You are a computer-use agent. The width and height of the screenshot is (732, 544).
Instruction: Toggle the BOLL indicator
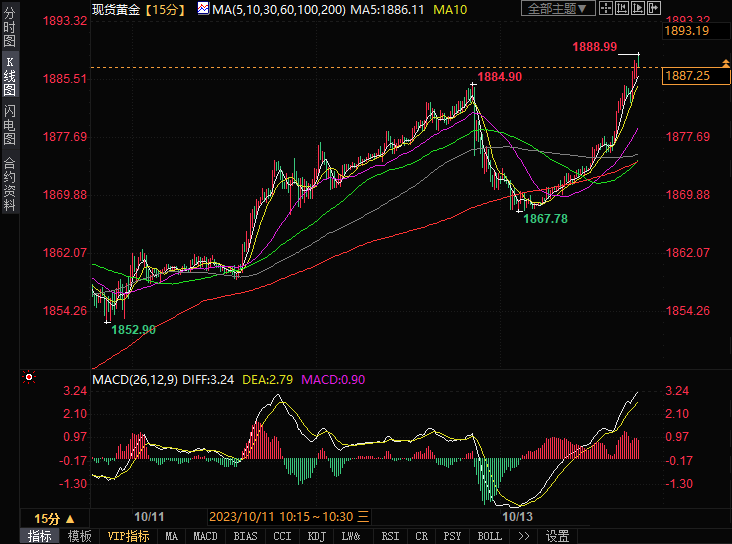[489, 536]
